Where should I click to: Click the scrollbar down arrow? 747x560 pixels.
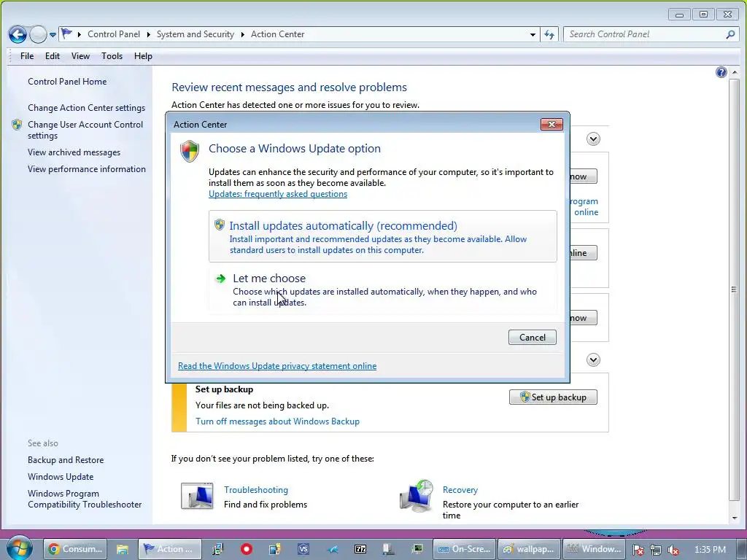click(734, 518)
